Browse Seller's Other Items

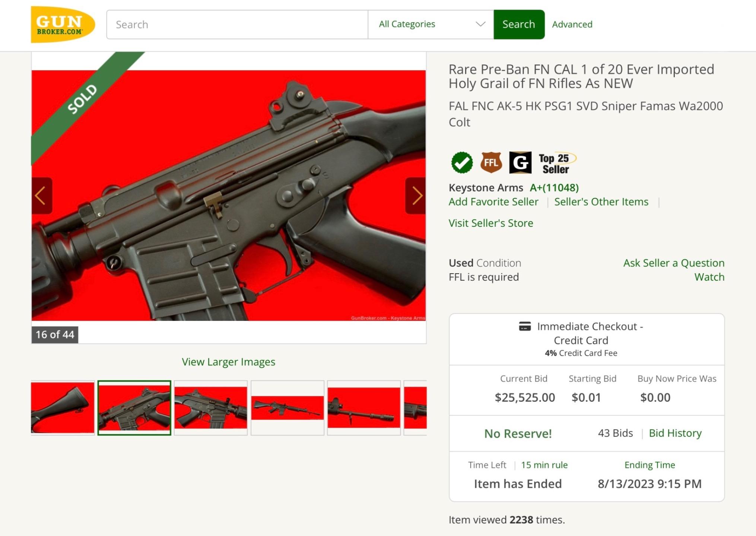pyautogui.click(x=601, y=202)
